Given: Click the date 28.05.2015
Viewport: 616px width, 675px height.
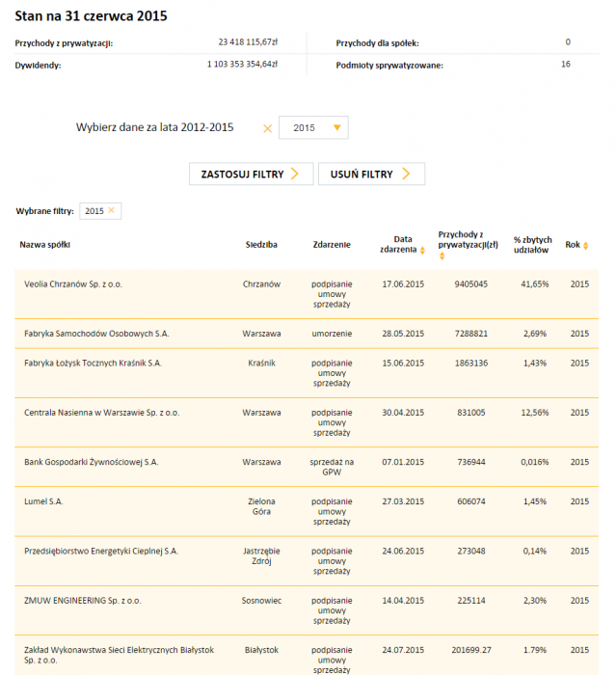Looking at the screenshot, I should (x=403, y=334).
